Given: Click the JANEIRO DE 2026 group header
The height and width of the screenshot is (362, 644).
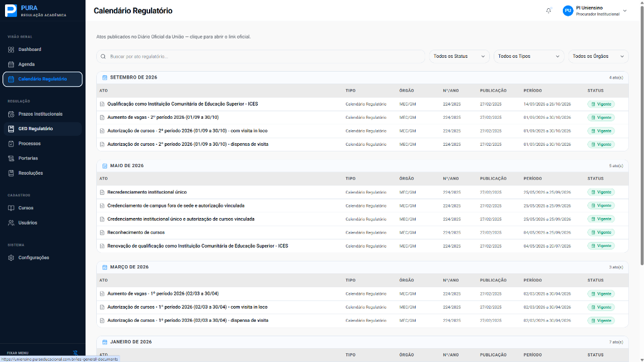Looking at the screenshot, I should (x=362, y=342).
